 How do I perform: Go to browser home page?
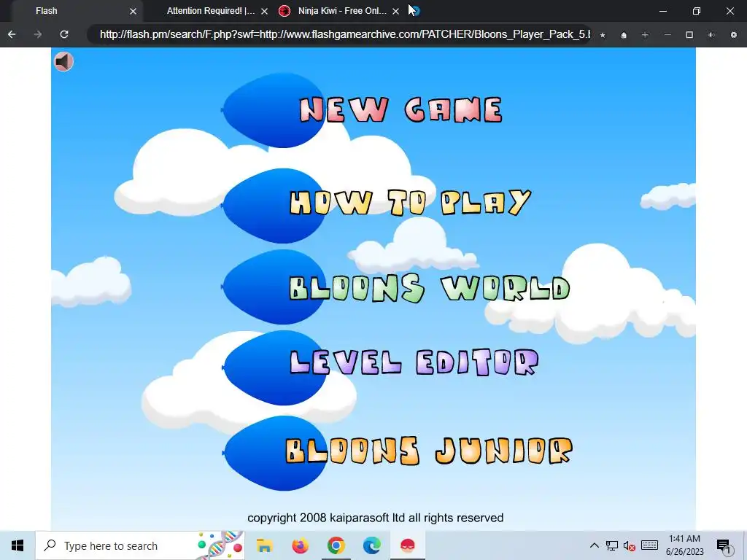click(x=624, y=35)
